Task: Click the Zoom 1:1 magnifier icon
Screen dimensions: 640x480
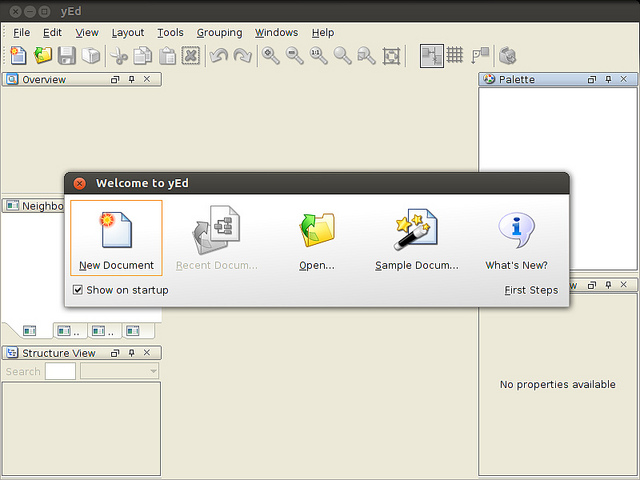Action: tap(318, 56)
